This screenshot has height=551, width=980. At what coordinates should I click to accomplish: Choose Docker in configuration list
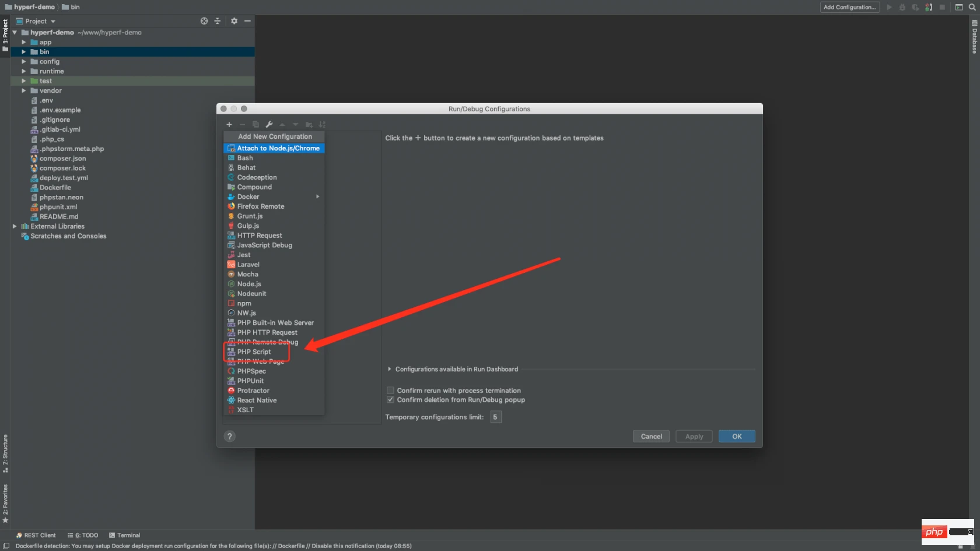click(x=249, y=196)
